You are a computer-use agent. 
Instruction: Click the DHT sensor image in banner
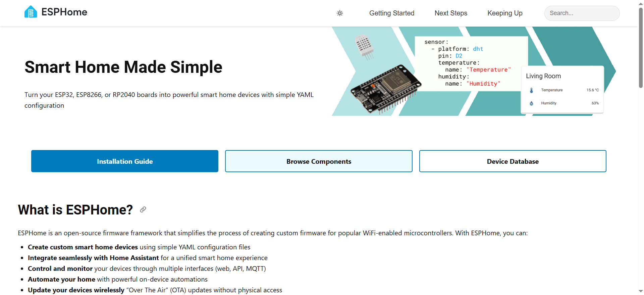(x=364, y=46)
